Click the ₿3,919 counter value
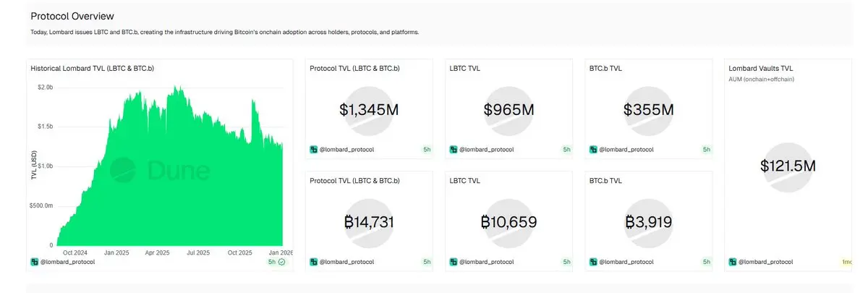 coord(649,222)
